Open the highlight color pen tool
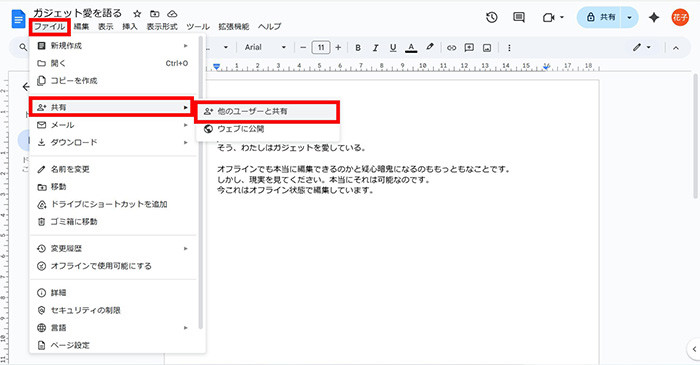Image resolution: width=700 pixels, height=365 pixels. pyautogui.click(x=429, y=47)
